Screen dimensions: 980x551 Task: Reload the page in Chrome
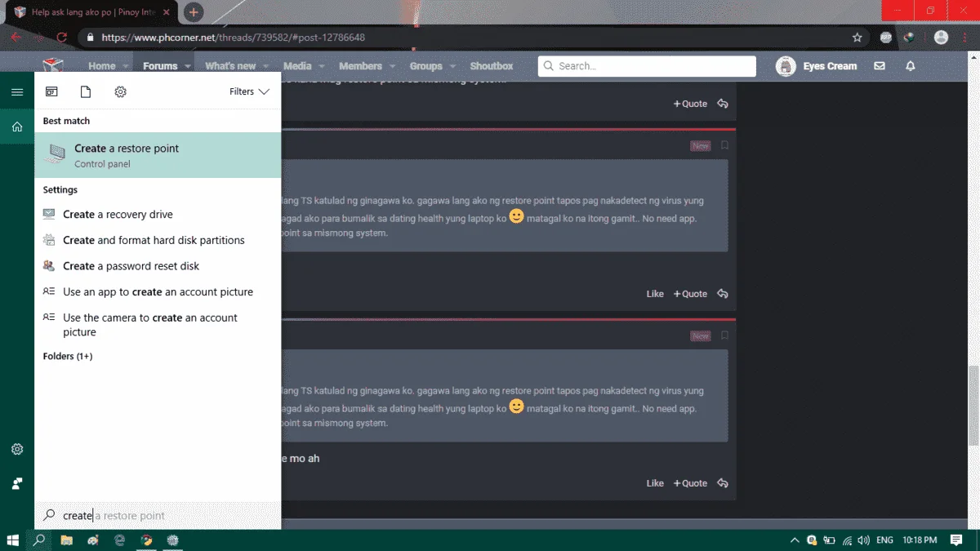[x=61, y=38]
